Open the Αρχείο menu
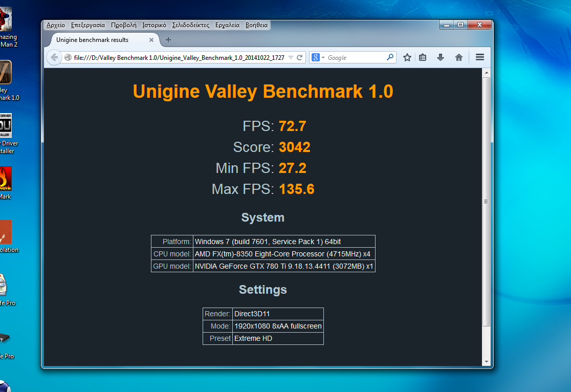 coord(56,25)
